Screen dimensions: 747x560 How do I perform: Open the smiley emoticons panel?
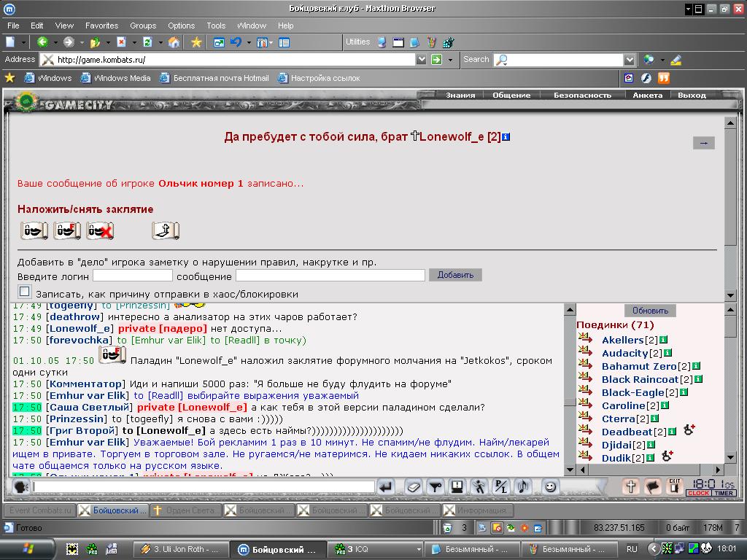pos(550,486)
